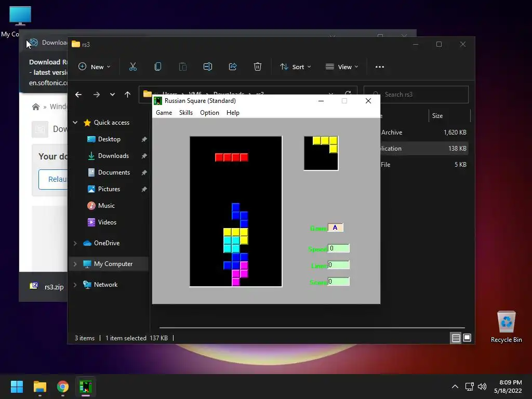Open the Option menu in Russian Square
Image resolution: width=532 pixels, height=399 pixels.
click(209, 113)
